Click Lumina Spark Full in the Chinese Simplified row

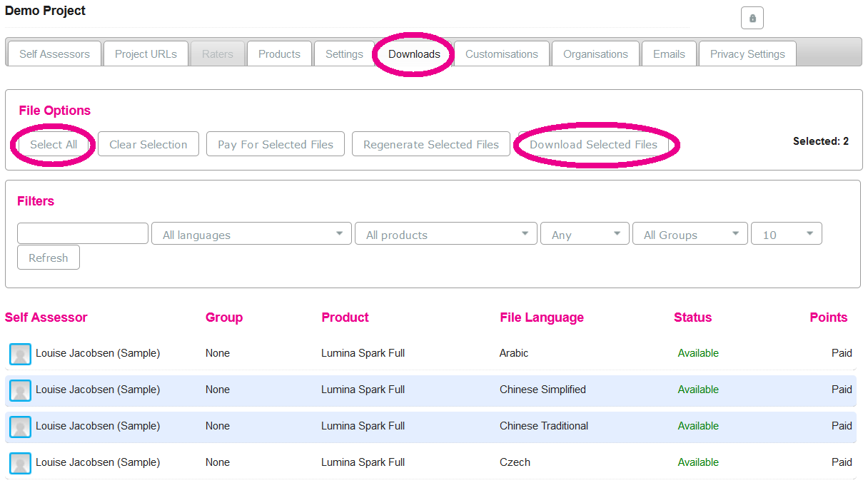(x=363, y=390)
